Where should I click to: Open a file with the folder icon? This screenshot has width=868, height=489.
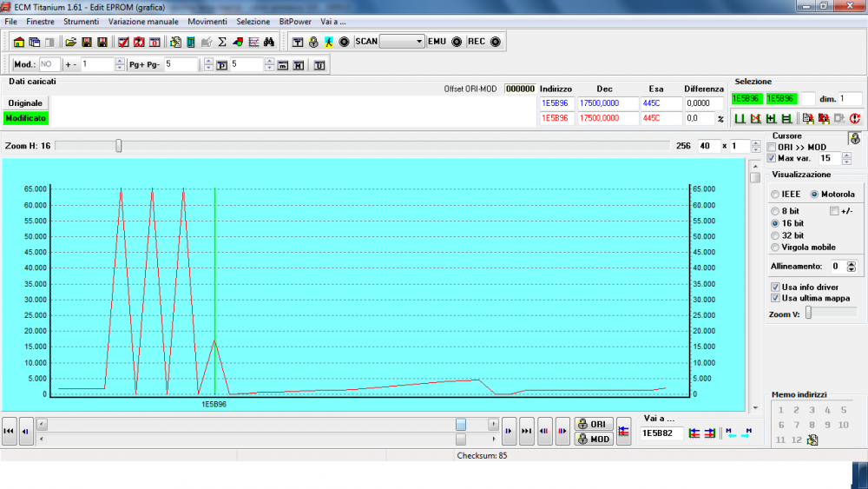pos(71,42)
